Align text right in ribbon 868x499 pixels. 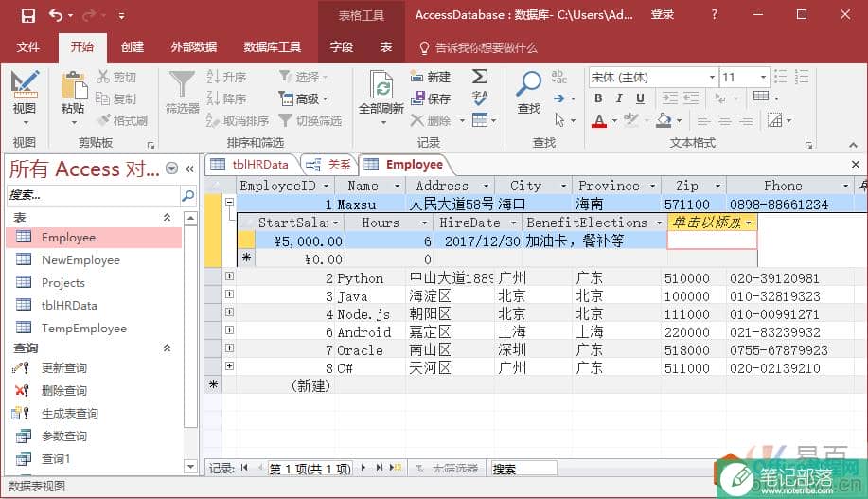746,120
